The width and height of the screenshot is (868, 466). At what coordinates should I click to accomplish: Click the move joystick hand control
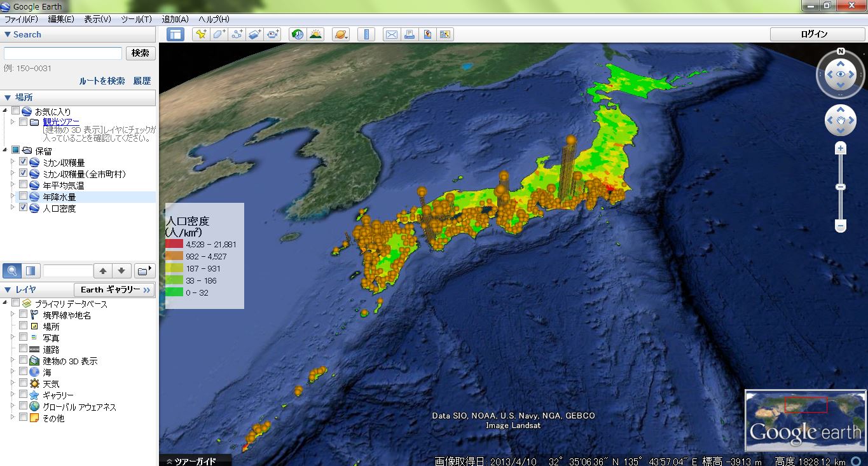click(841, 120)
